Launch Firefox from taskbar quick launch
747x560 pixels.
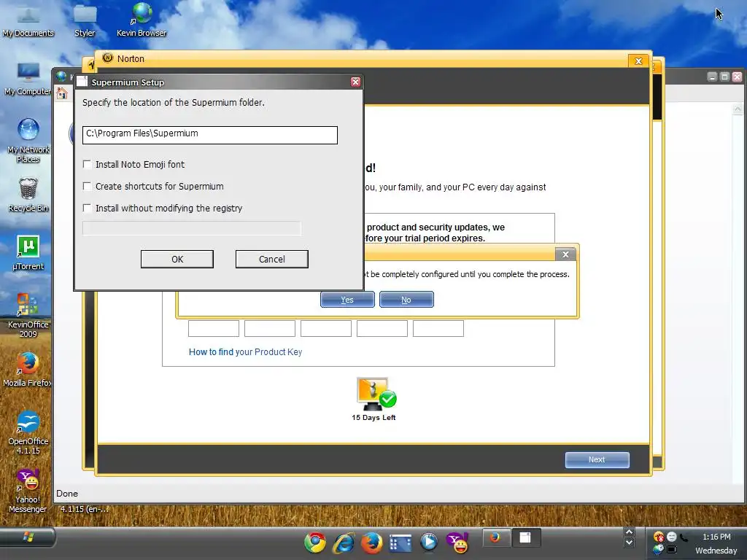click(371, 542)
